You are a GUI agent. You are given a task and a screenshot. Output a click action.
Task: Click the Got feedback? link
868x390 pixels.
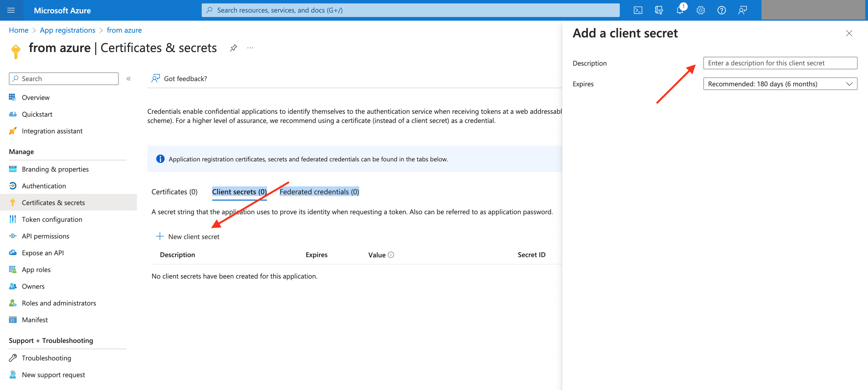coord(185,79)
